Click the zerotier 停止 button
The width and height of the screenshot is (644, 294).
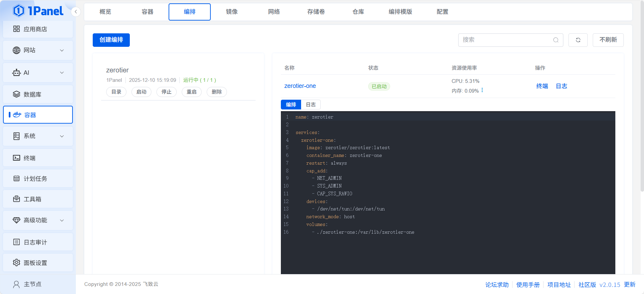[x=167, y=92]
